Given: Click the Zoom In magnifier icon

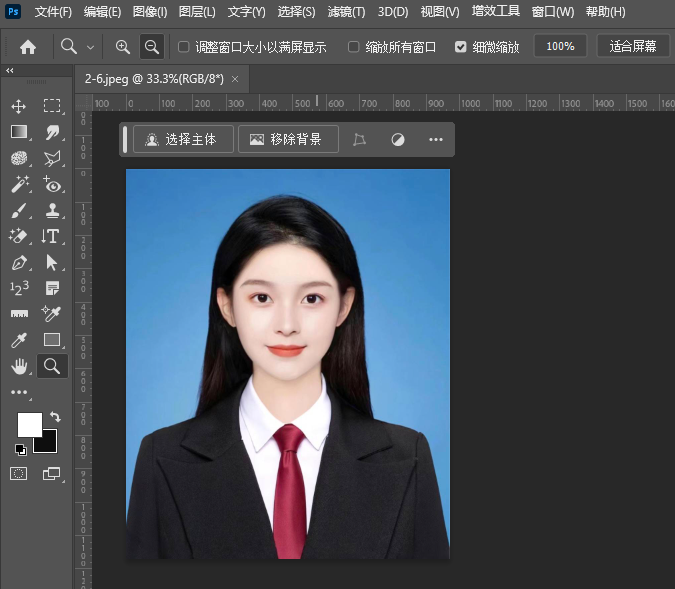Looking at the screenshot, I should point(123,46).
